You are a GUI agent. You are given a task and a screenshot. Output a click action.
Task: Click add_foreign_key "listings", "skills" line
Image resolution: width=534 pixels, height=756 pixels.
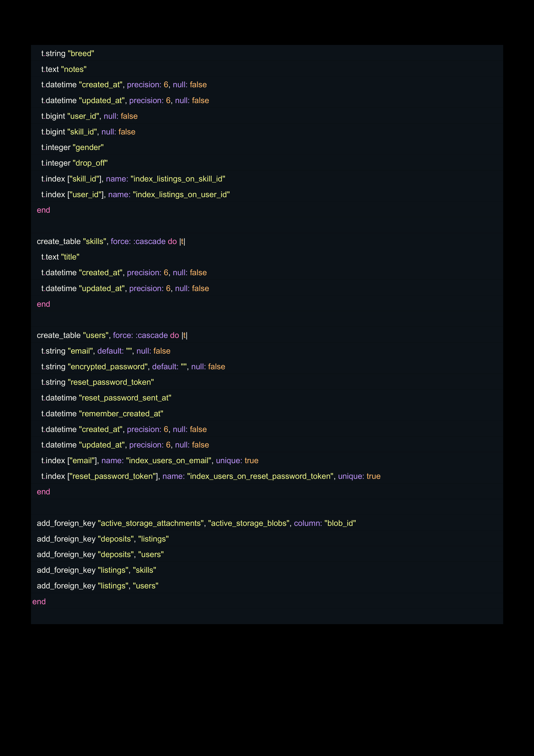(96, 570)
